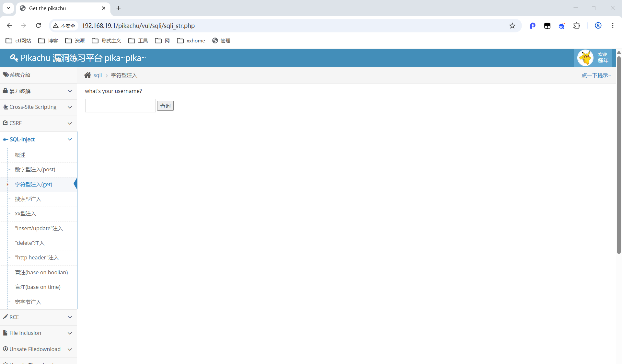Image resolution: width=622 pixels, height=364 pixels.
Task: Open the "insert/update"注入 page
Action: [39, 229]
